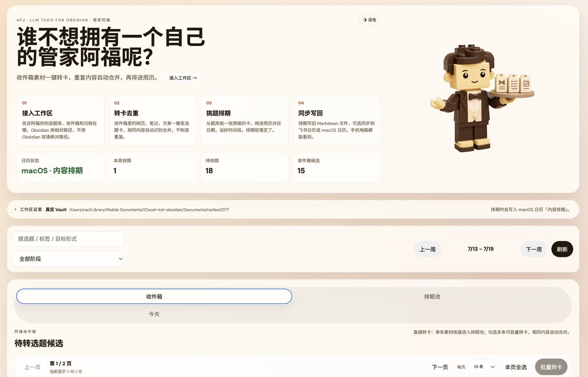
Task: Click the 本周排期 count card
Action: tap(153, 168)
